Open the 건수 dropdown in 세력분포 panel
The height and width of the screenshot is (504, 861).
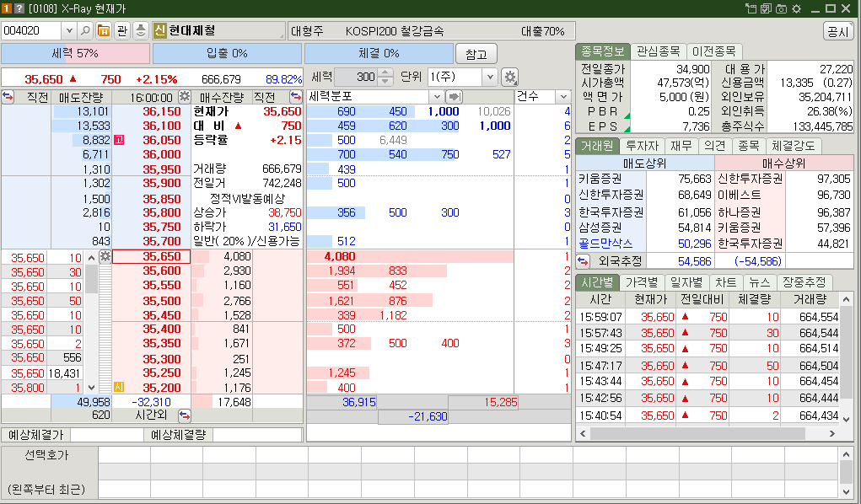pos(563,95)
